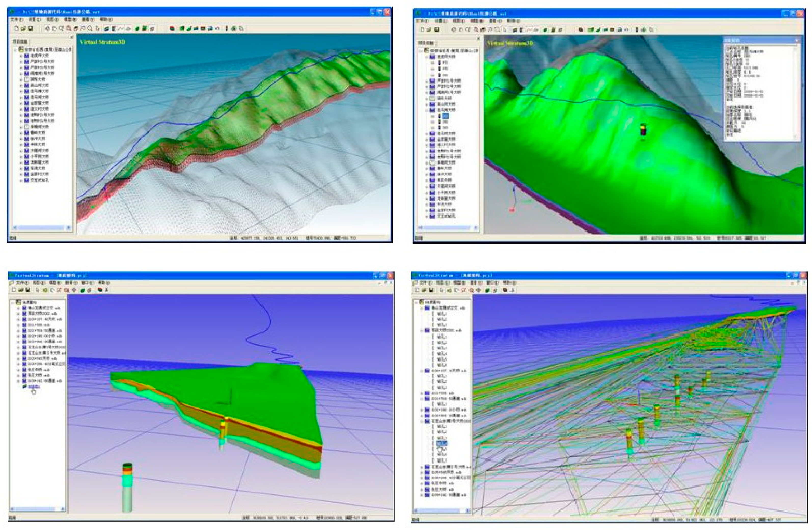Click the open folder icon in the green wedge model window

point(20,290)
